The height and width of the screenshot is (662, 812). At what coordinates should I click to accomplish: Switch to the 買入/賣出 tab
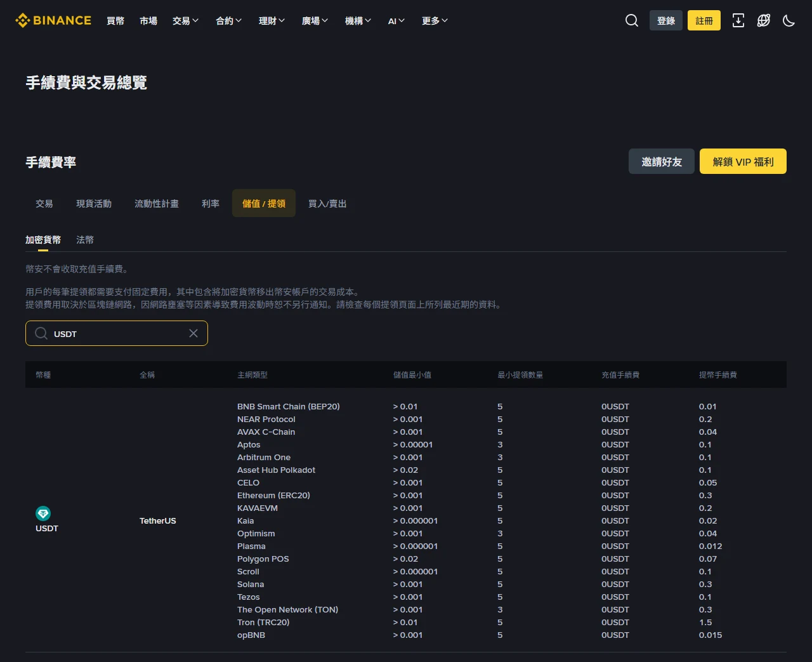[327, 203]
